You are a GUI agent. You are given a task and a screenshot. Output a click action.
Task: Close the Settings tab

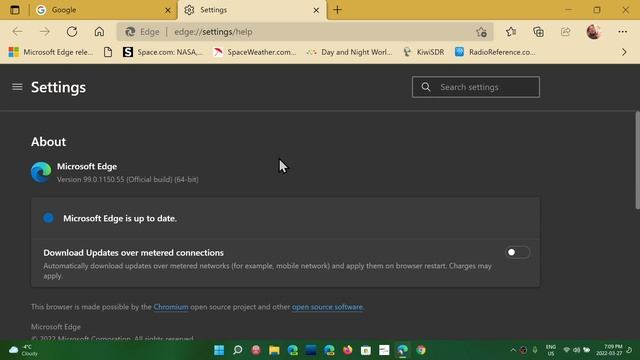coord(316,10)
